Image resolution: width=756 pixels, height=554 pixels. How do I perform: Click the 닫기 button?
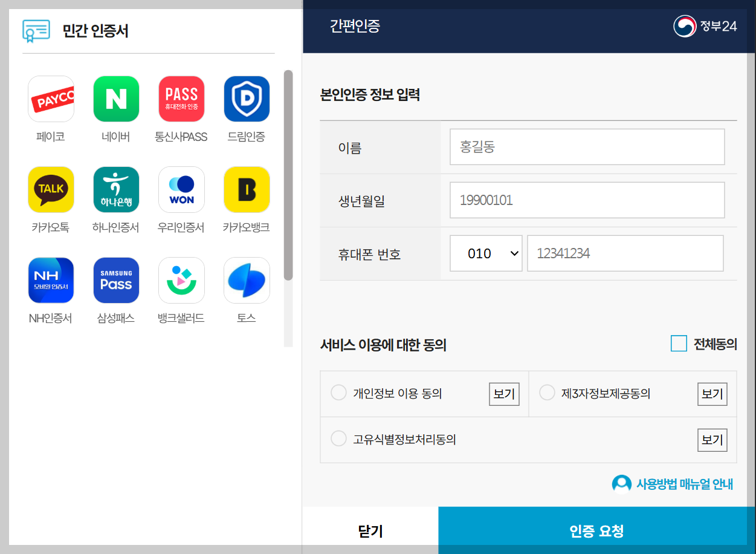click(370, 530)
